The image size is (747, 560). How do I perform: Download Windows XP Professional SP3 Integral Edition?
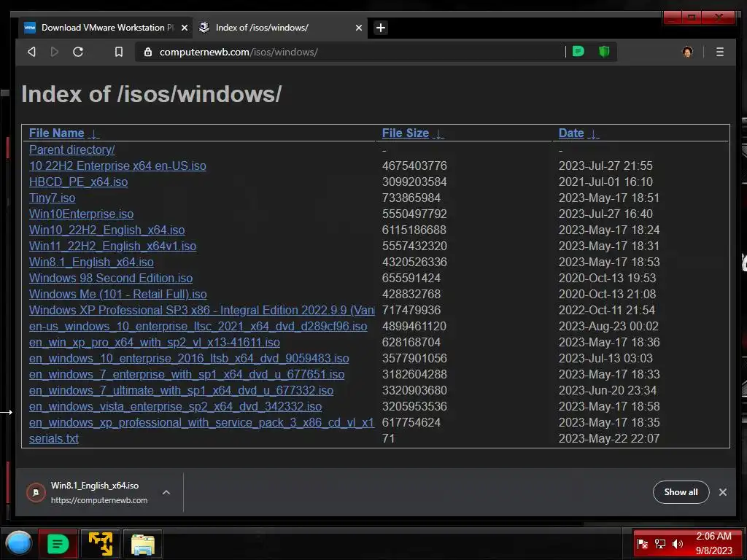click(202, 310)
